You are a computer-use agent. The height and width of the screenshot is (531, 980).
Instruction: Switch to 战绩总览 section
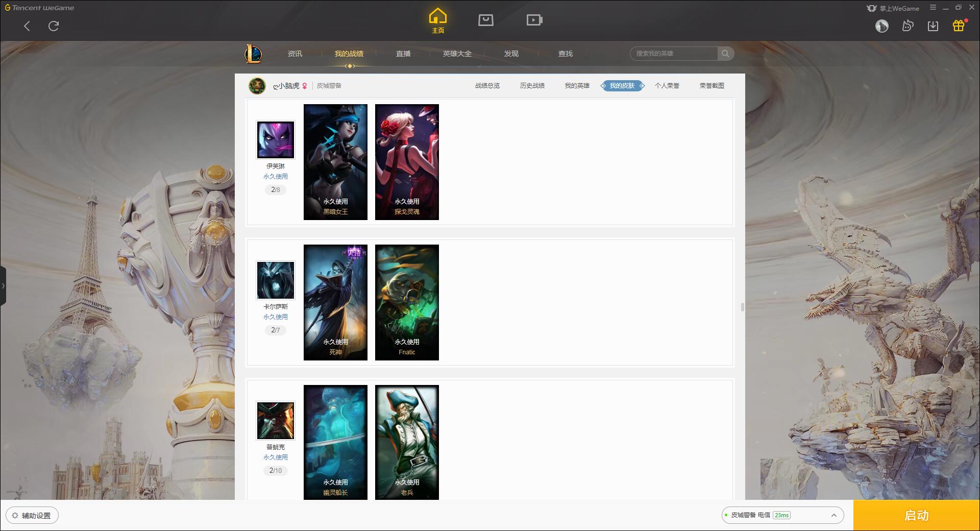coord(487,86)
